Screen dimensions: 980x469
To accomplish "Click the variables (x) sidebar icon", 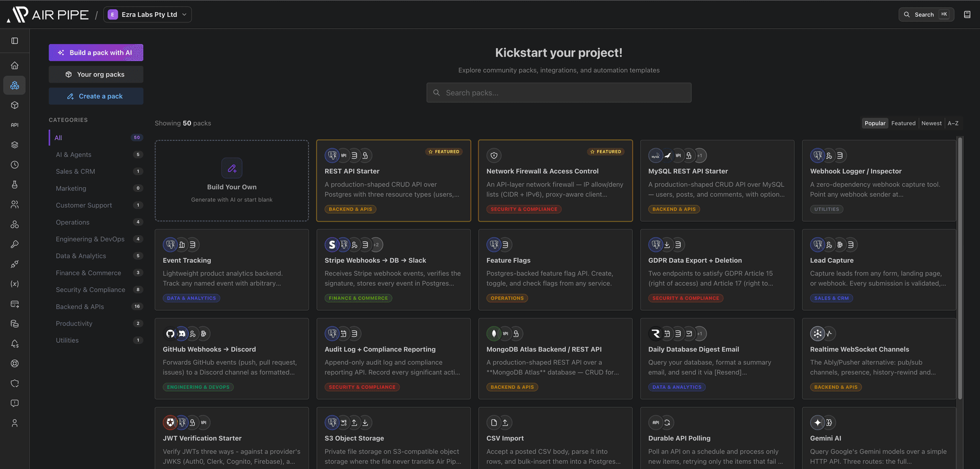I will [15, 284].
